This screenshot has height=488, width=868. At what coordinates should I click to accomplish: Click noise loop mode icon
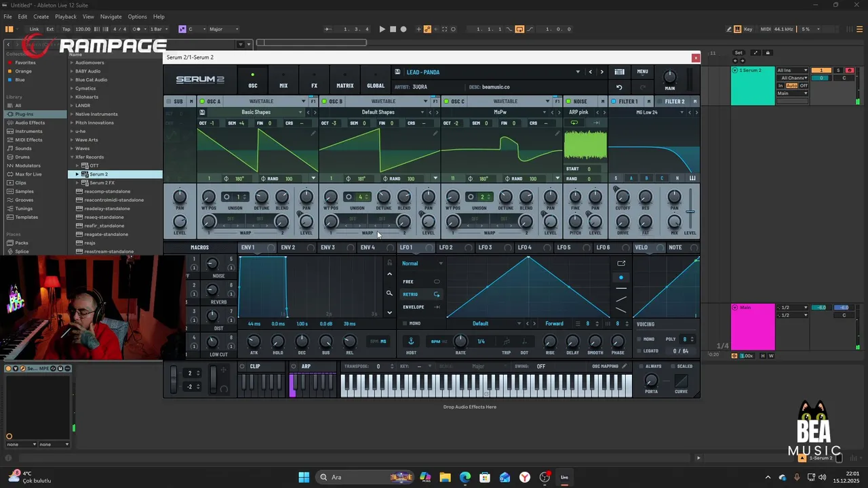tap(574, 123)
